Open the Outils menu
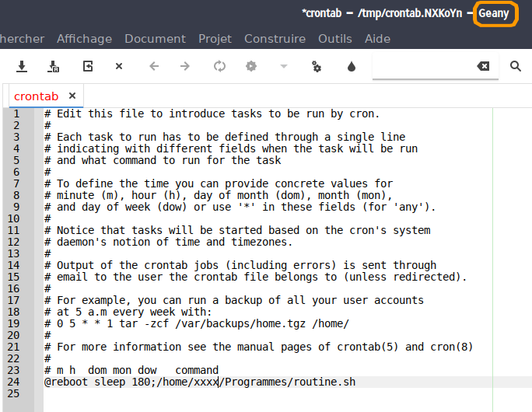Image resolution: width=532 pixels, height=412 pixels. coord(335,39)
